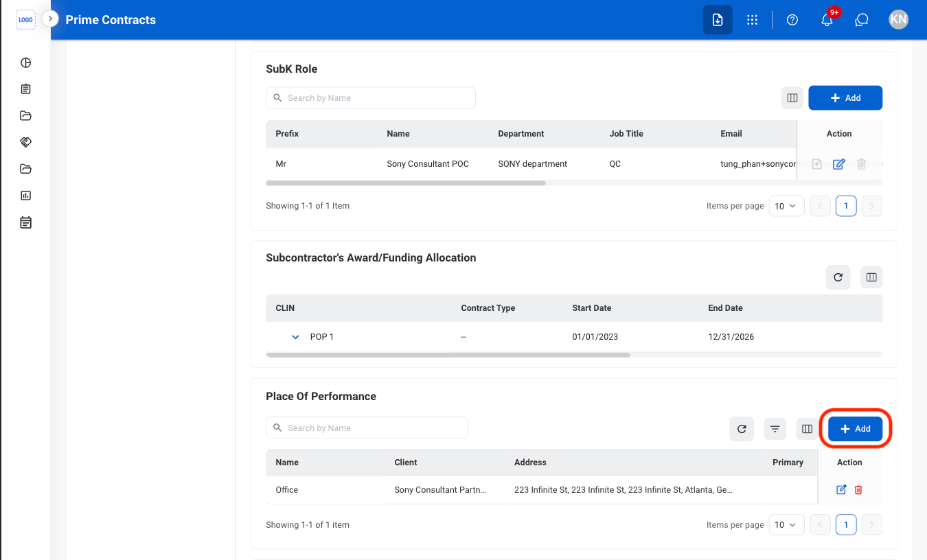Open the Place Of Performance filter

click(775, 429)
